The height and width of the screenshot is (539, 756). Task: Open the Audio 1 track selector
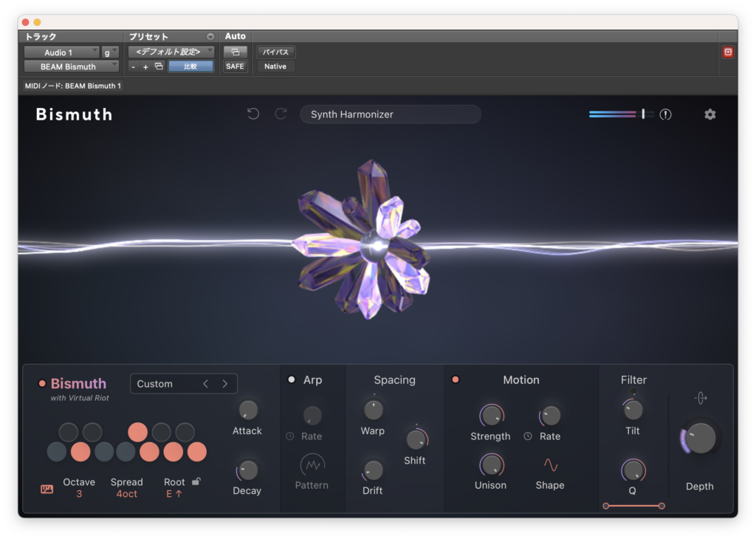coord(62,52)
